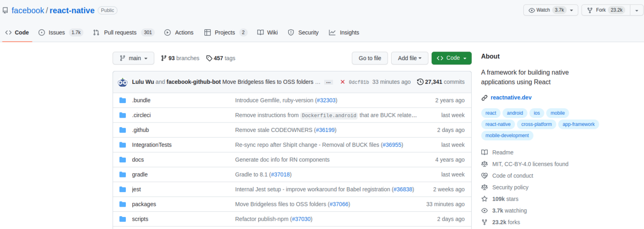
Task: Open the jest folder icon
Action: click(123, 189)
